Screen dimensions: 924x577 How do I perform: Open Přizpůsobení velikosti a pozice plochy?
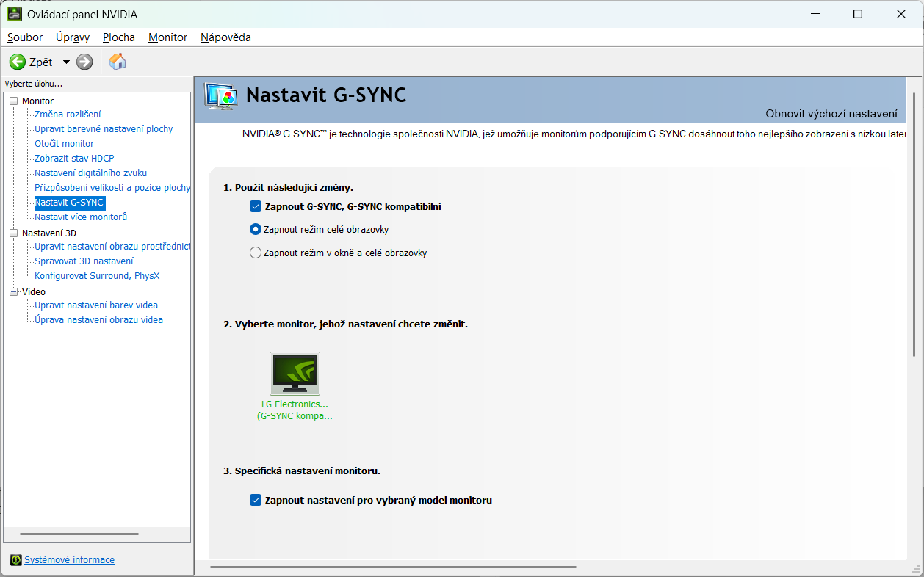112,187
